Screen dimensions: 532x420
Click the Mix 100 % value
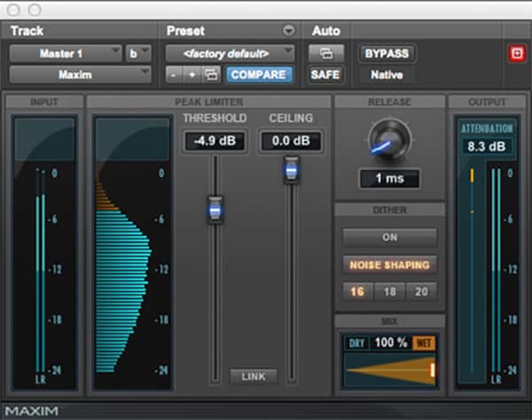click(390, 343)
